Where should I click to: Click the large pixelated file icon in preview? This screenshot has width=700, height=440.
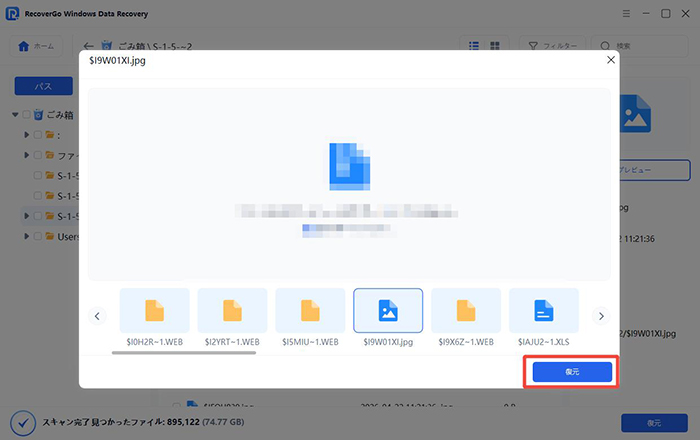point(350,166)
